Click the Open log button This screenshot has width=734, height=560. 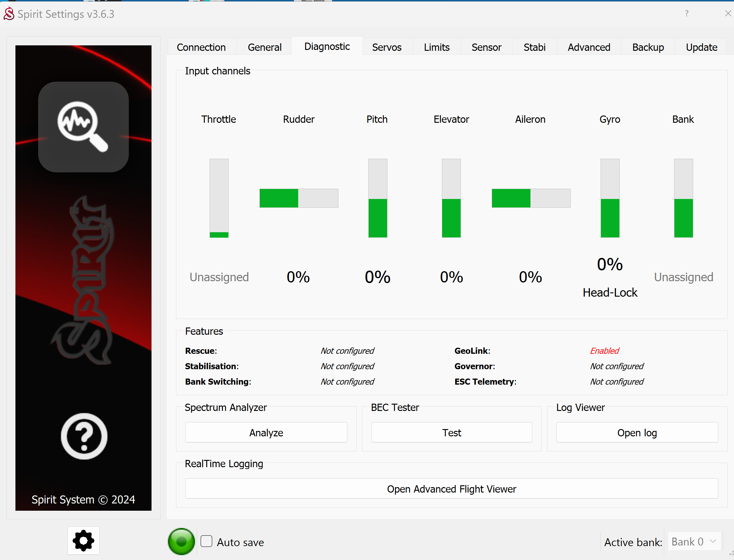pyautogui.click(x=637, y=432)
